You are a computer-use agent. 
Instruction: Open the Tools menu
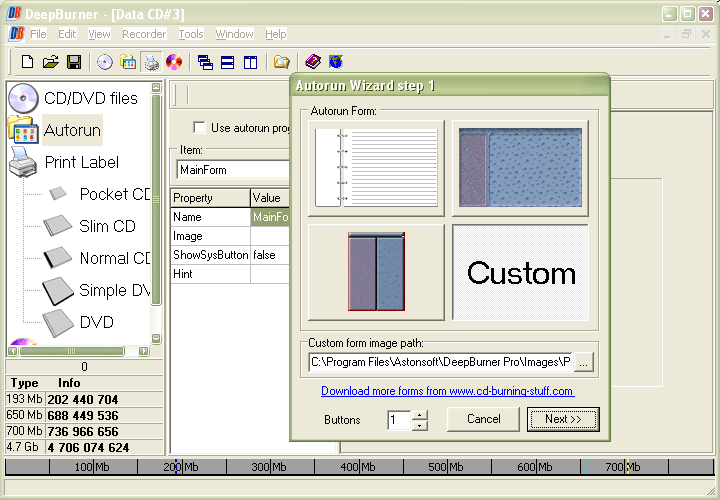pyautogui.click(x=191, y=34)
